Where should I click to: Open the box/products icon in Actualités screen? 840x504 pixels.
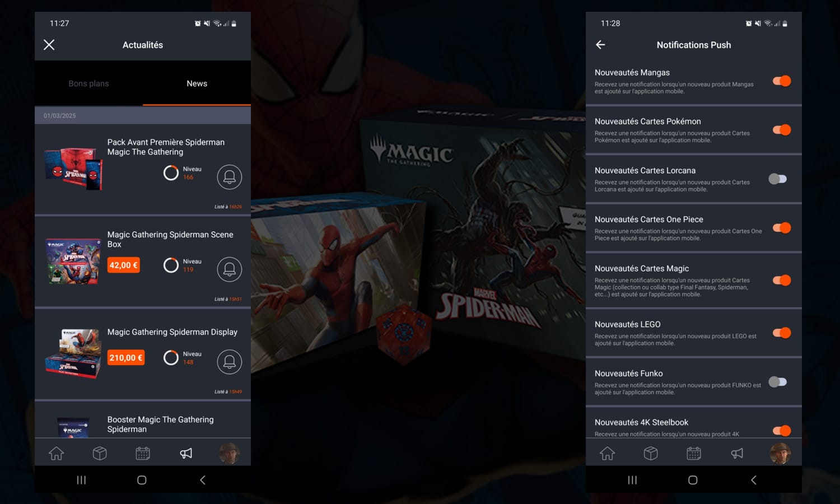click(100, 453)
